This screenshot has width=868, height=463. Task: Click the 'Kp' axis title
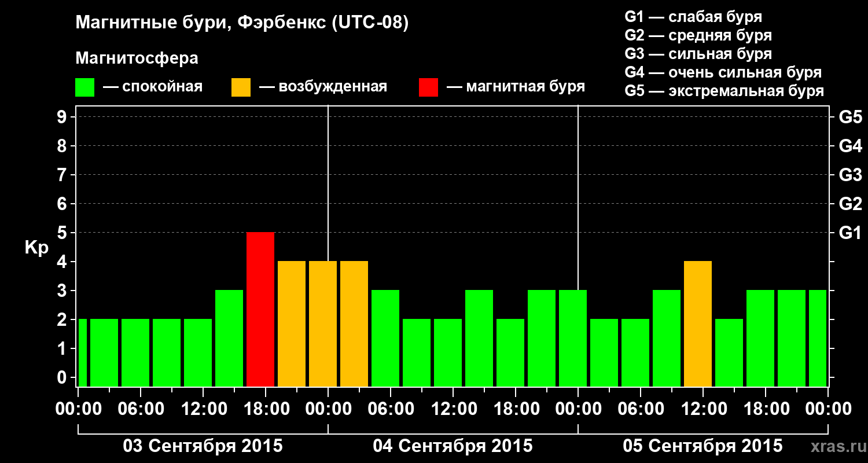pos(36,248)
